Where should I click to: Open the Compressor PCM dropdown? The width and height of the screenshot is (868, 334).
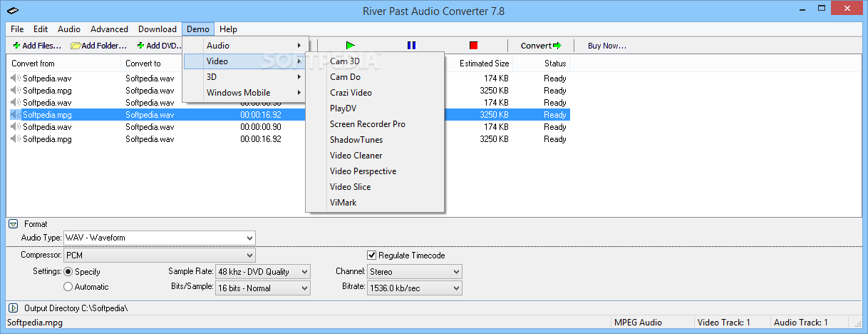(x=160, y=255)
